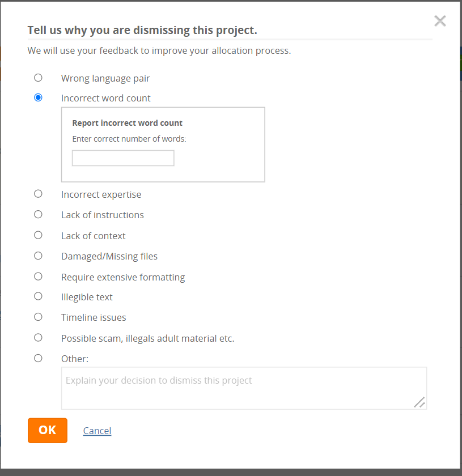Click the Cancel link
The width and height of the screenshot is (462, 476).
(x=97, y=431)
